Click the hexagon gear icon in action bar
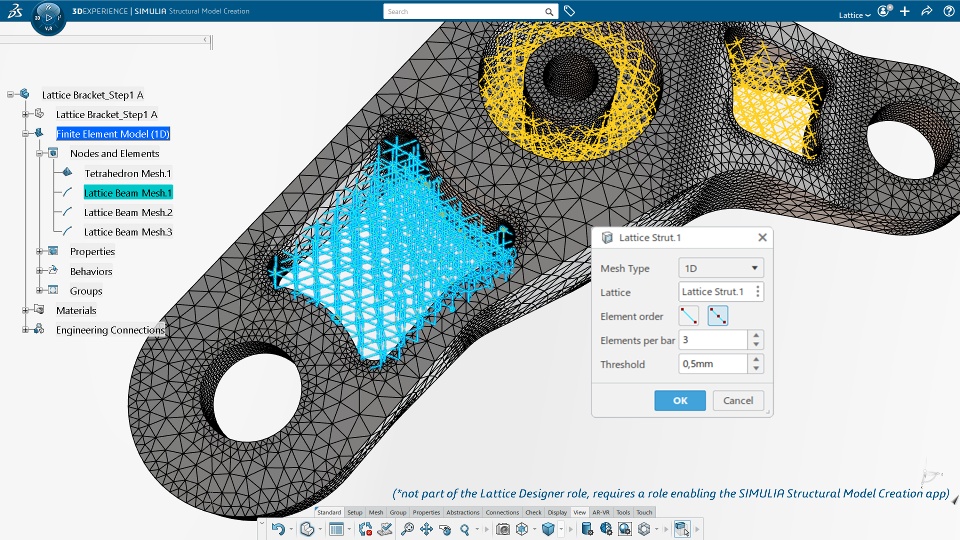 point(644,529)
